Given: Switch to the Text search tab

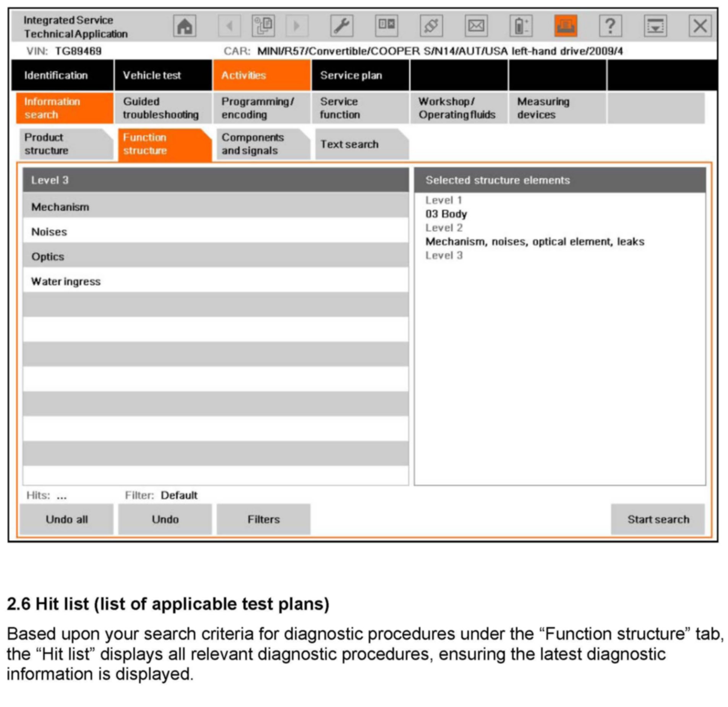Looking at the screenshot, I should (x=361, y=144).
